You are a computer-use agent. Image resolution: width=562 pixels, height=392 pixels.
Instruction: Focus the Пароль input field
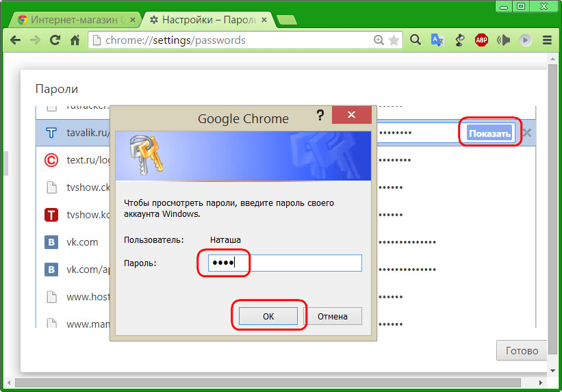click(x=285, y=263)
